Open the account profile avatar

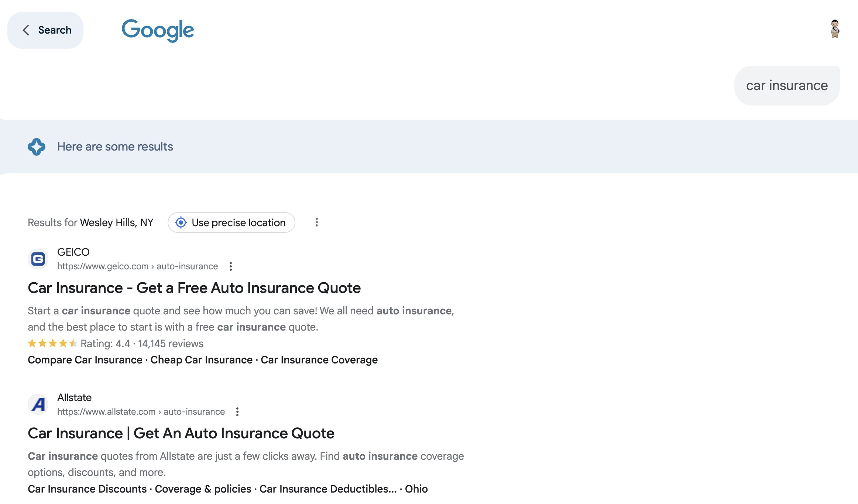[835, 29]
